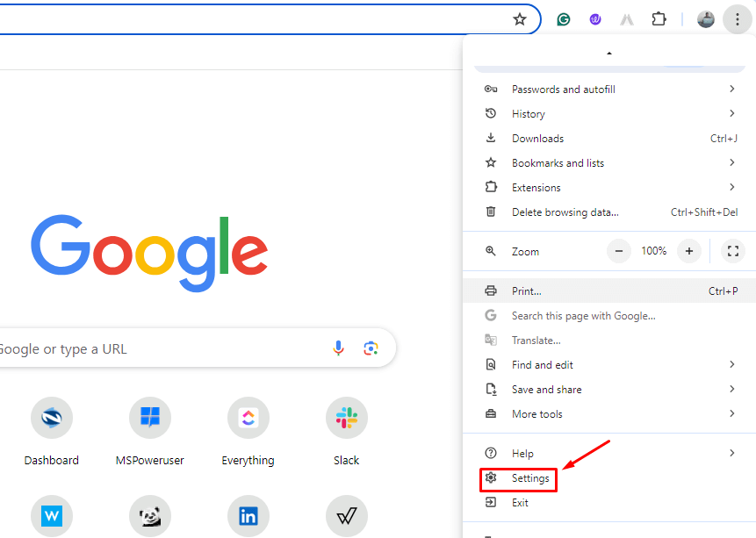Open the Extensions puzzle-piece toolbar button

659,19
